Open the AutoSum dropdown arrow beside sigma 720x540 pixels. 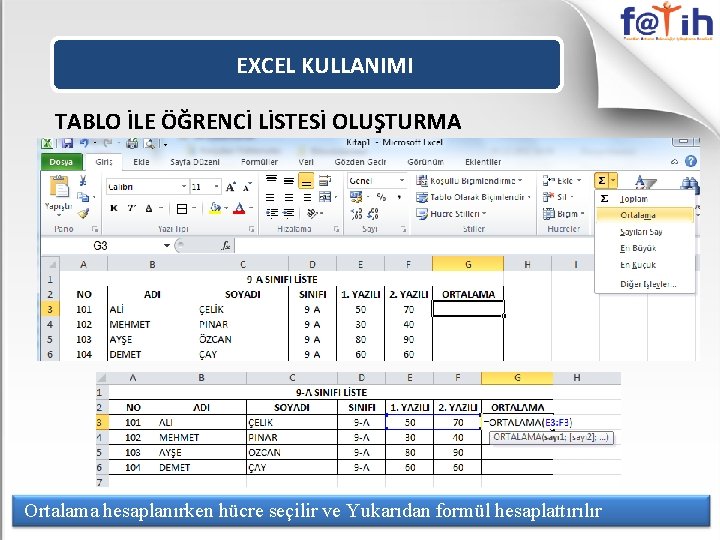tap(613, 180)
